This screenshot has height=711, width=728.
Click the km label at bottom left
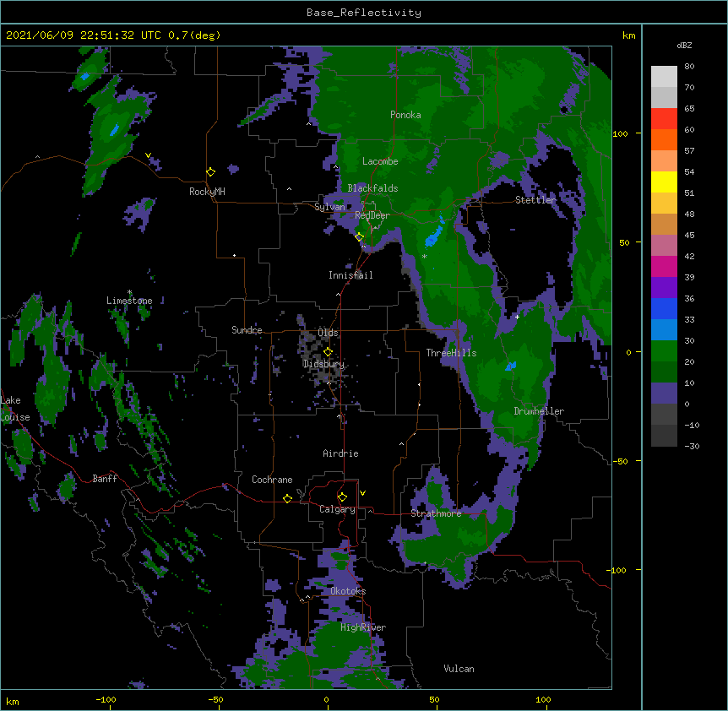click(13, 701)
